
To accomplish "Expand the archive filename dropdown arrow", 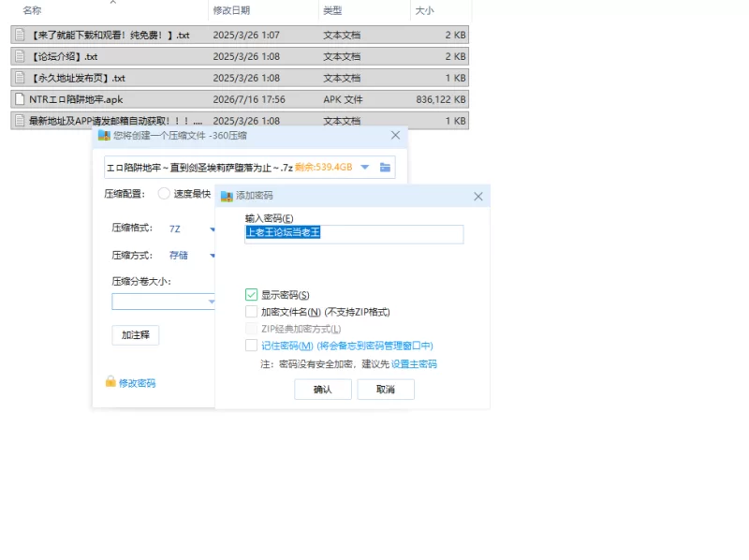I will pyautogui.click(x=365, y=168).
